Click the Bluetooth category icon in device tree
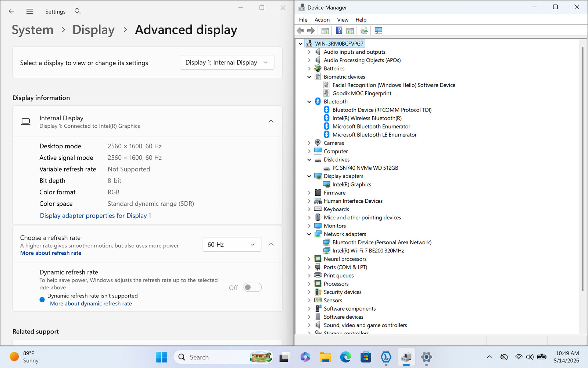 point(318,102)
